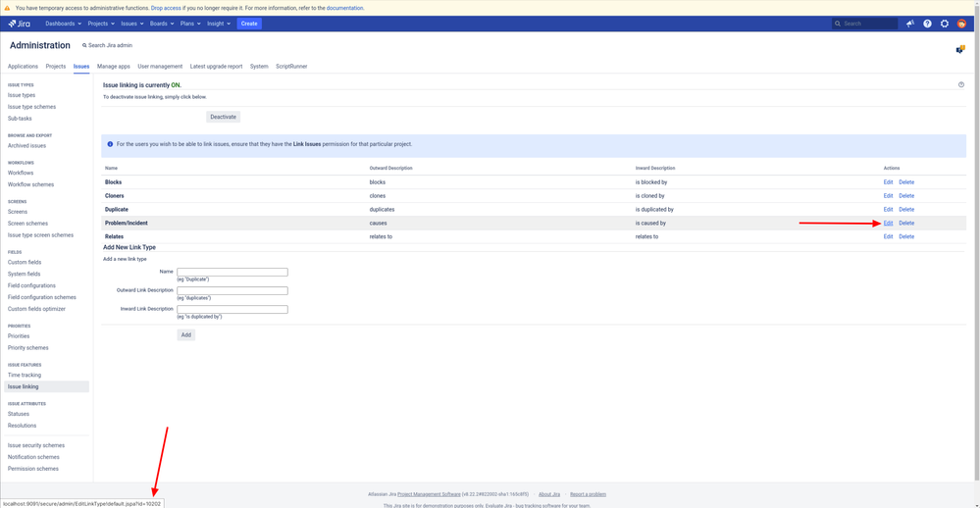Open Sub-tasks in sidebar

[20, 119]
